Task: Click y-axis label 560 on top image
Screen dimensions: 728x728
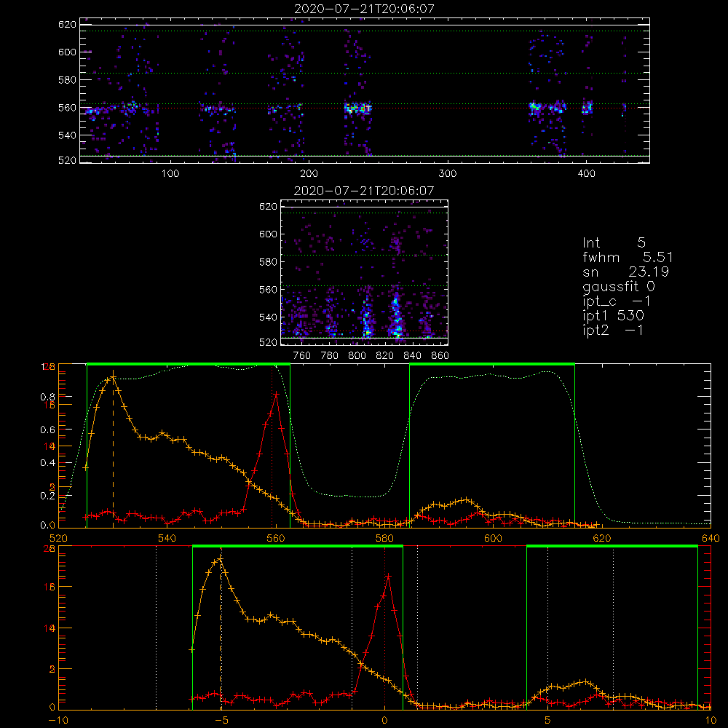Action: [x=67, y=108]
